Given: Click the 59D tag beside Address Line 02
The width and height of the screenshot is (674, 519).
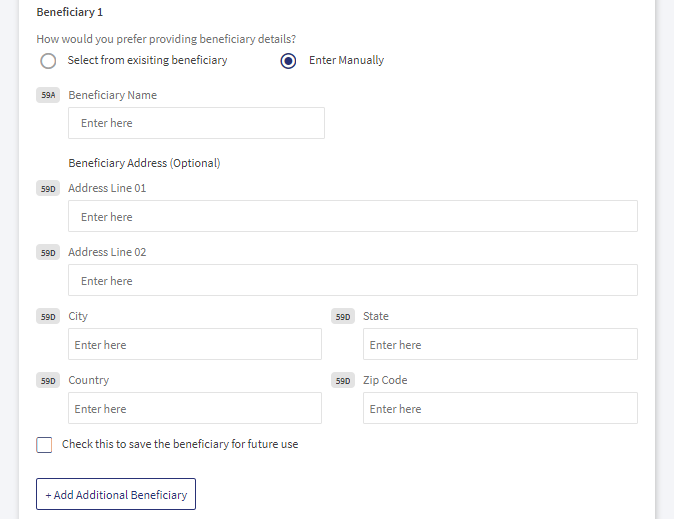Looking at the screenshot, I should tap(48, 252).
